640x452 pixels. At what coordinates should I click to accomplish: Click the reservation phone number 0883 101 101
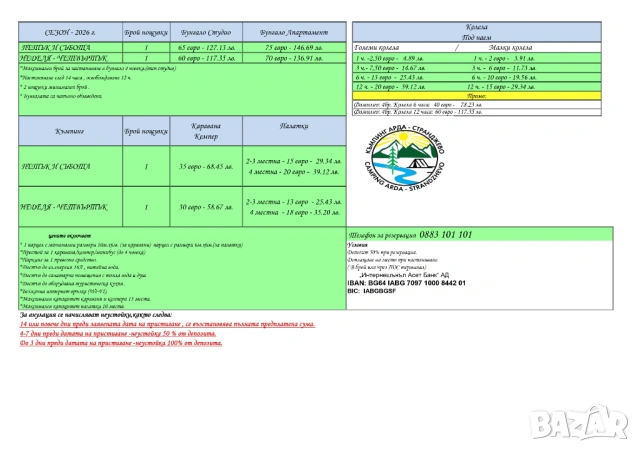coord(446,235)
